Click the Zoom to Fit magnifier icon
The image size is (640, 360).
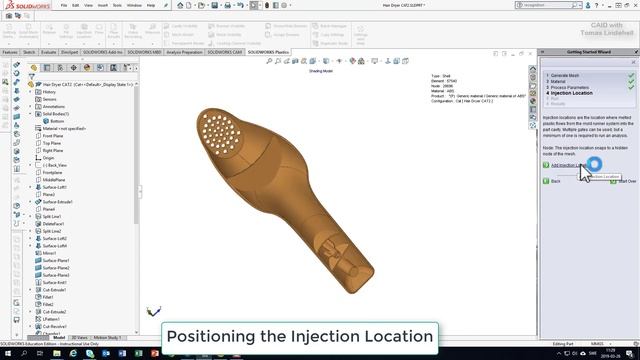click(x=269, y=61)
